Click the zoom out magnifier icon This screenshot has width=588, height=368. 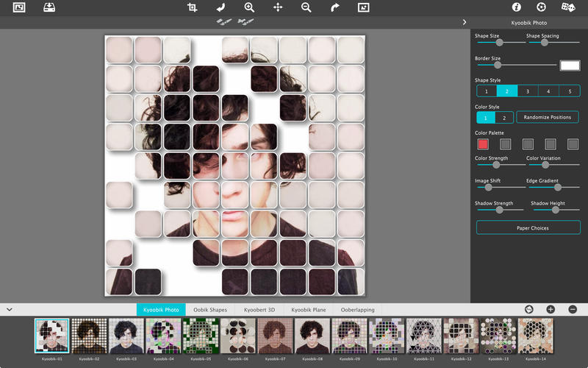(306, 7)
